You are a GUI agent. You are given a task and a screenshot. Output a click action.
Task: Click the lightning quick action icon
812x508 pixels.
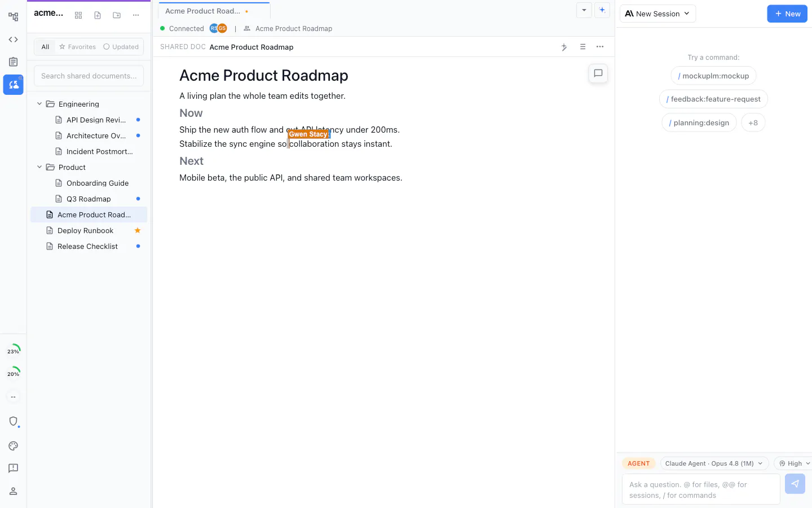(x=564, y=47)
